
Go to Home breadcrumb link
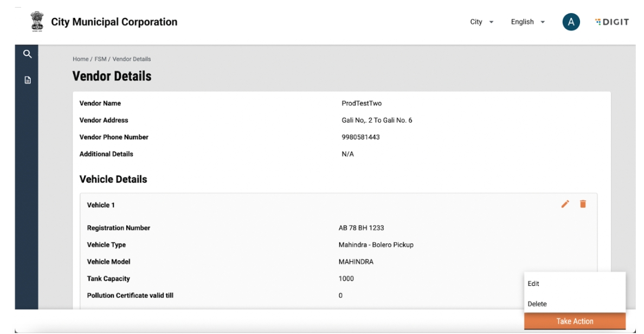[80, 59]
